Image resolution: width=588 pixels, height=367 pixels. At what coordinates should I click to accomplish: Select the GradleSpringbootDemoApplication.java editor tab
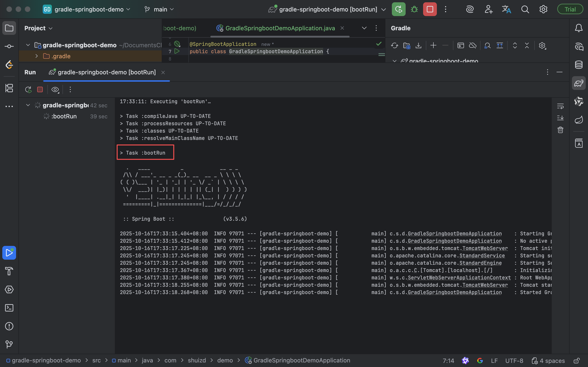point(280,28)
